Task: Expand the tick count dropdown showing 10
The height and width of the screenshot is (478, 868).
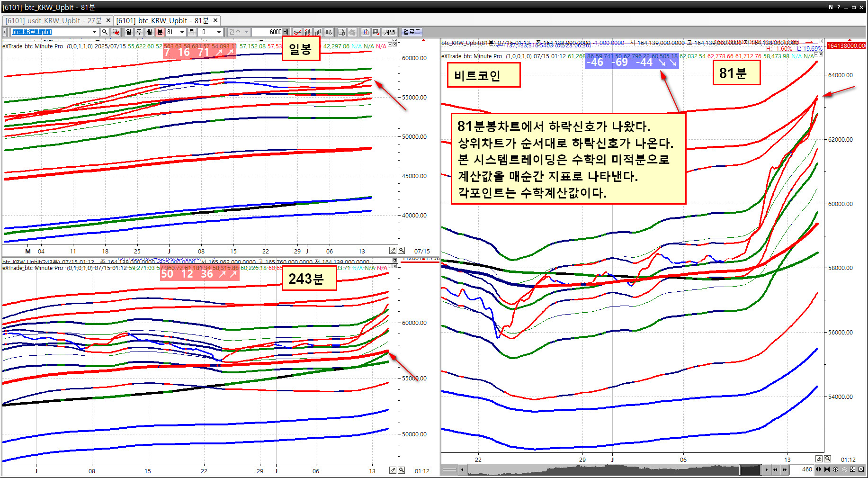Action: (x=219, y=32)
